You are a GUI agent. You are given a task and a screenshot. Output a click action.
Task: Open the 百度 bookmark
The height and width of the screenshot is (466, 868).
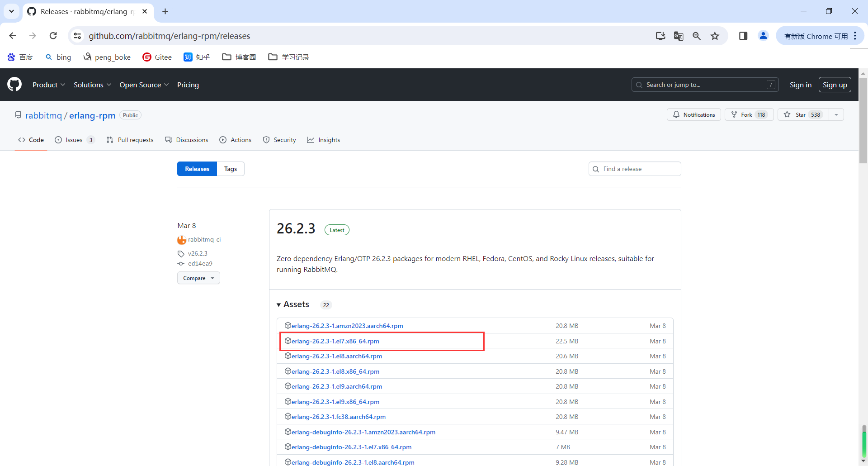(x=20, y=57)
